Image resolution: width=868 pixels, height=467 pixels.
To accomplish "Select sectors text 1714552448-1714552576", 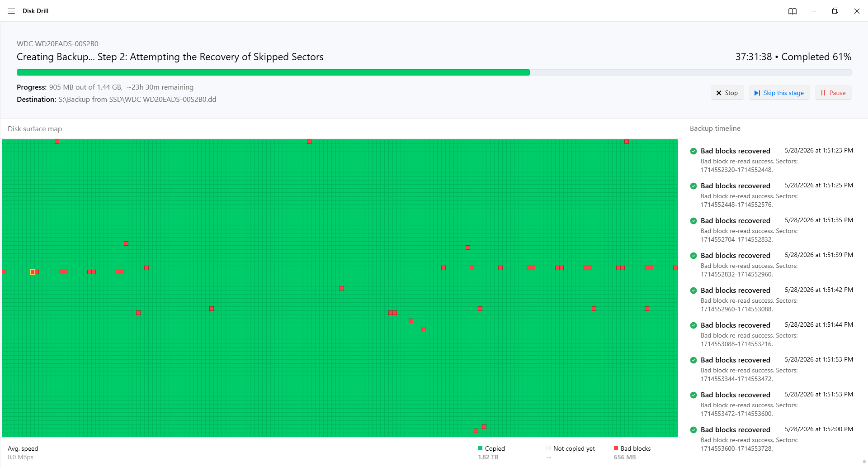I will 736,205.
